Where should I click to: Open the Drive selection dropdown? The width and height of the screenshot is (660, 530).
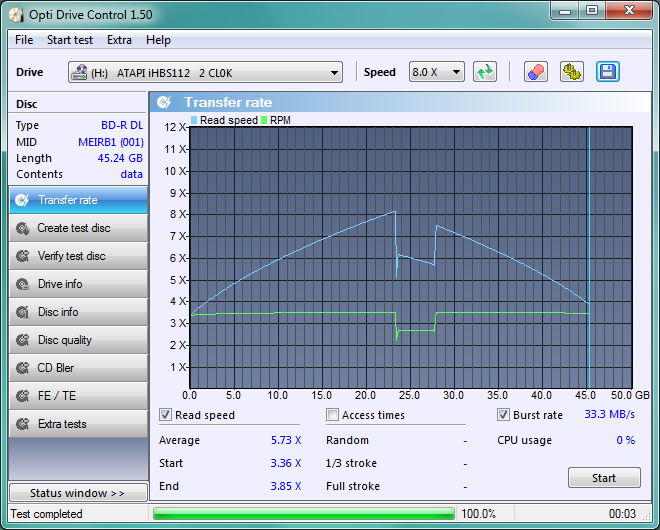pyautogui.click(x=205, y=72)
